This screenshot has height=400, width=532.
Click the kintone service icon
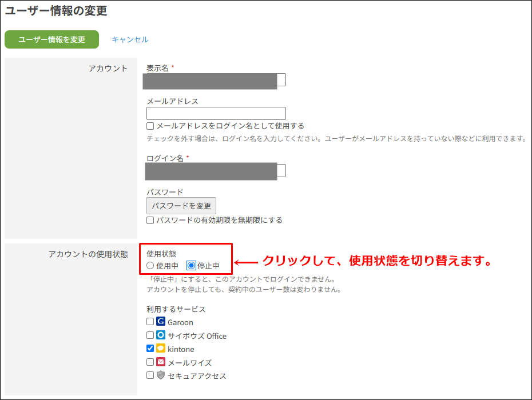(x=161, y=349)
